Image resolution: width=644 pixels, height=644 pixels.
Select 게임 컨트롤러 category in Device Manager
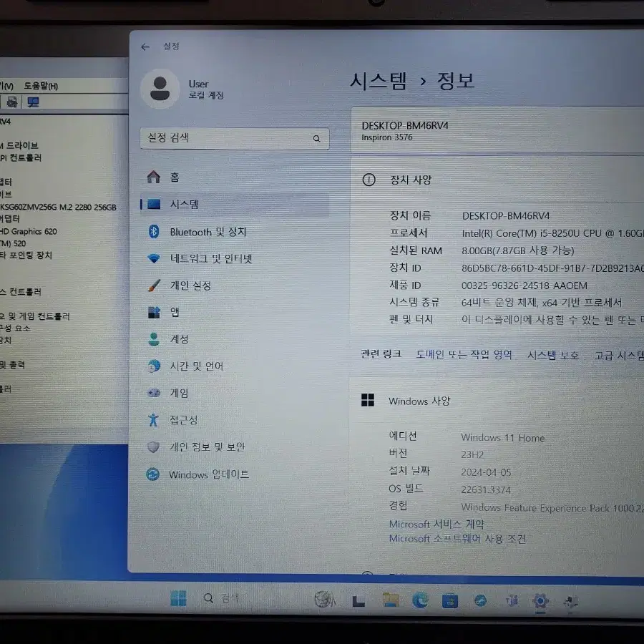tap(35, 316)
